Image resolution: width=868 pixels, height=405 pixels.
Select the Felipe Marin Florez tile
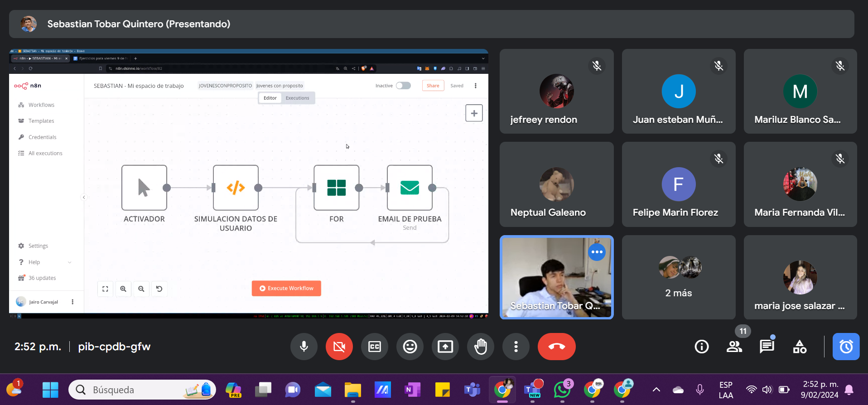coord(678,184)
